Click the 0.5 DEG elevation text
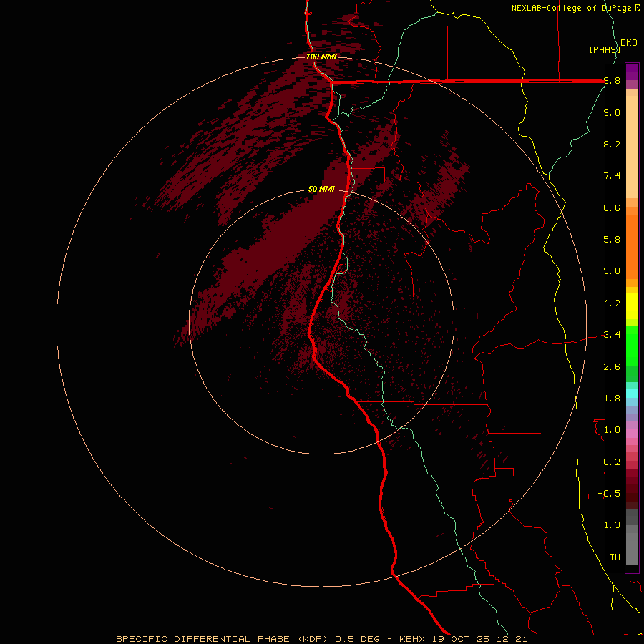 coord(357,639)
